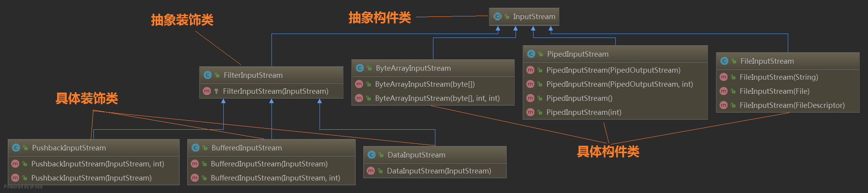This screenshot has width=868, height=193.
Task: Click the BufferedInputStream class icon
Action: (x=196, y=148)
